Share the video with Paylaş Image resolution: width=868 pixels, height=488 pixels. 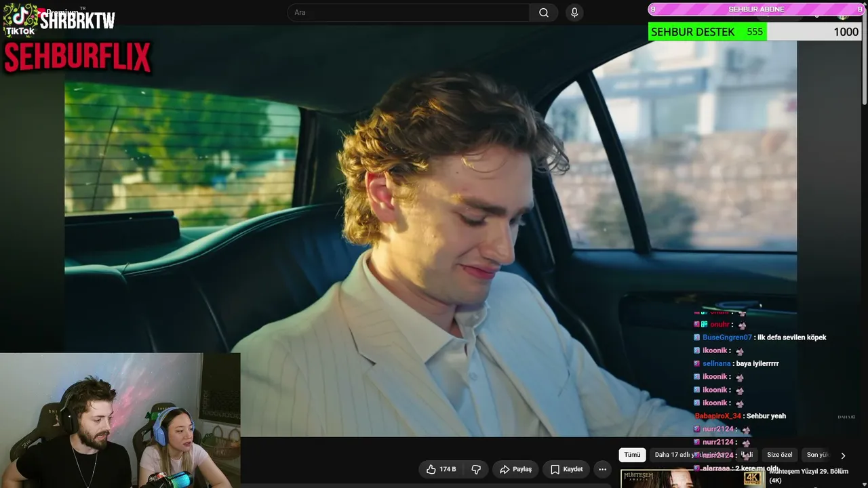516,469
